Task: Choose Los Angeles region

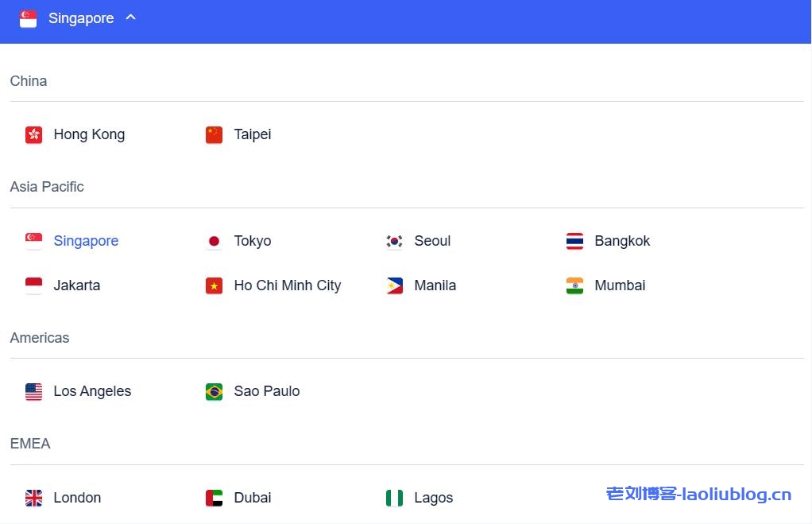Action: (x=92, y=391)
